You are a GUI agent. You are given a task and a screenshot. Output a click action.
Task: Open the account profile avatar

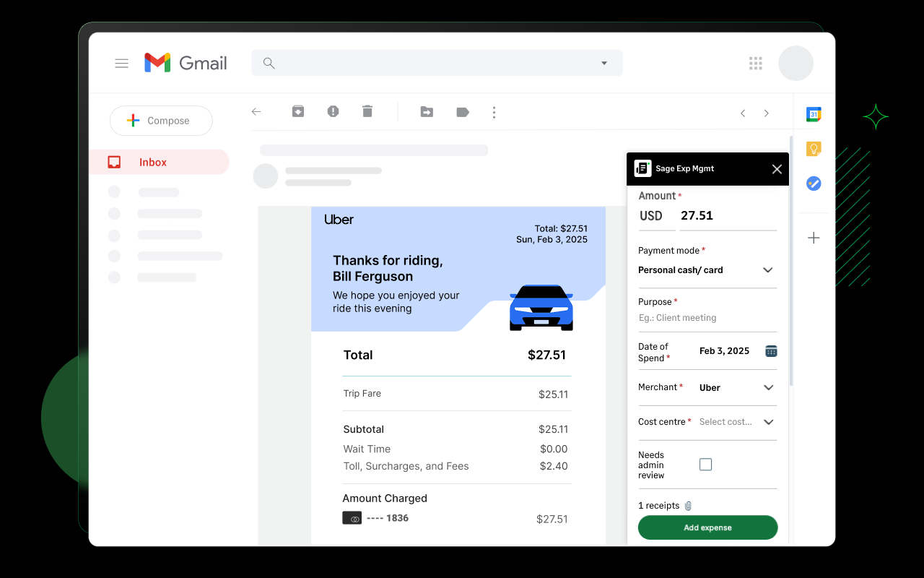(x=796, y=64)
